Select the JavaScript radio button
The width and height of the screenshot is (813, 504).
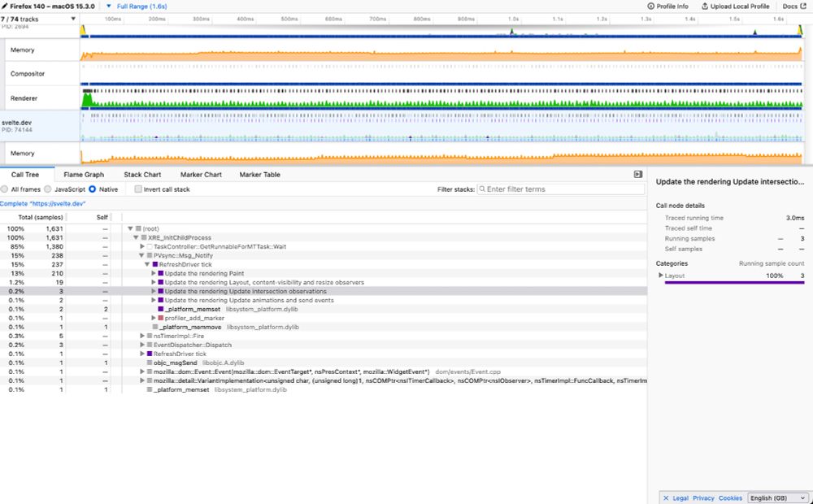[48, 189]
